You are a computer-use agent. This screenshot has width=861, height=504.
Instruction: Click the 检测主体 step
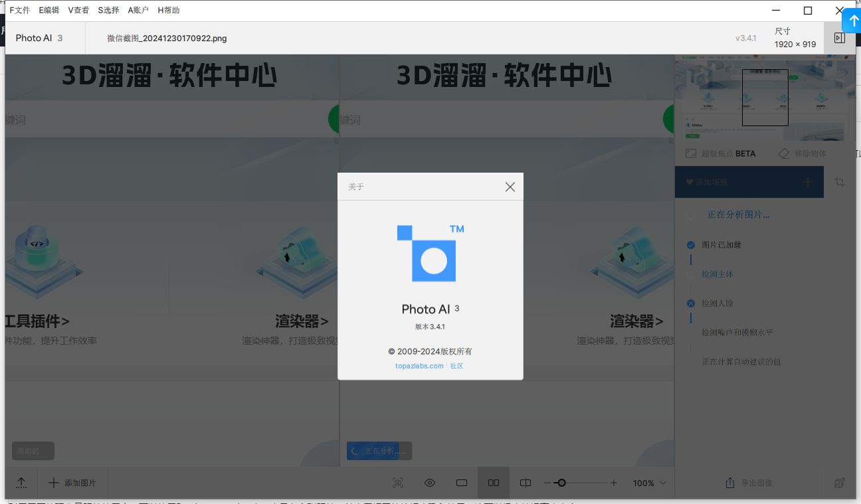tap(717, 274)
